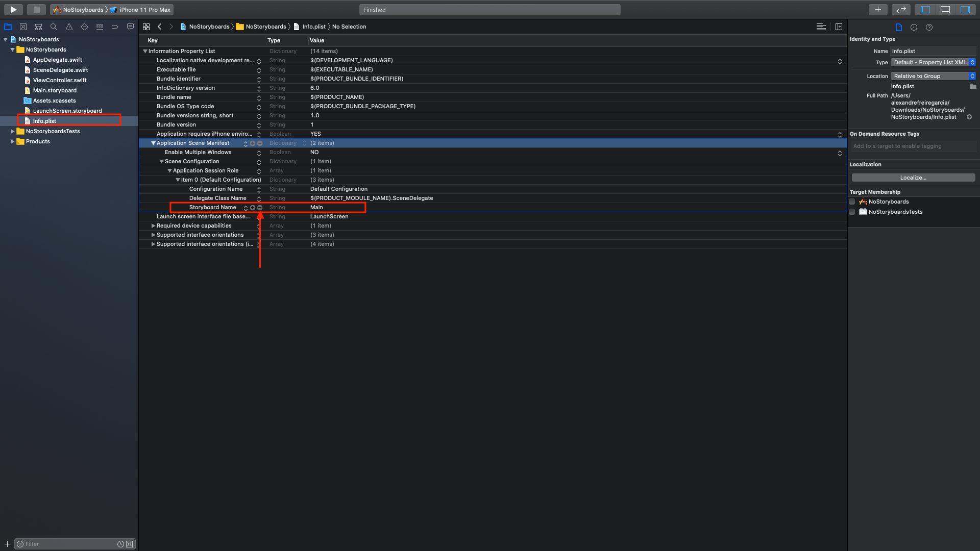Open the Source Control navigator
This screenshot has width=980, height=551.
pyautogui.click(x=23, y=27)
